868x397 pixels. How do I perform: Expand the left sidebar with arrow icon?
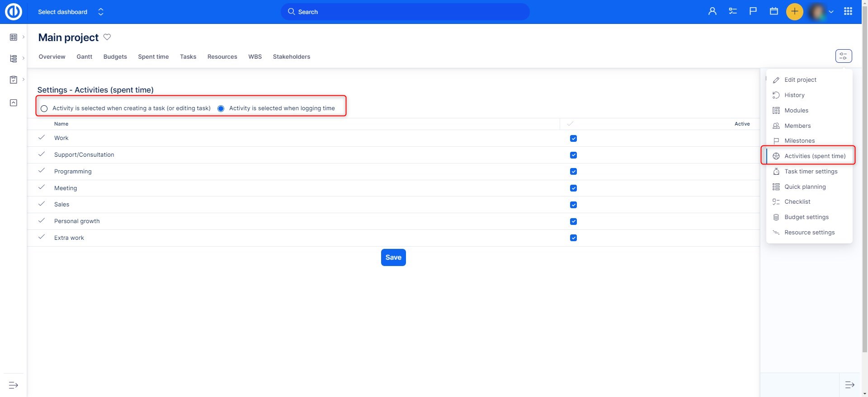[x=14, y=385]
